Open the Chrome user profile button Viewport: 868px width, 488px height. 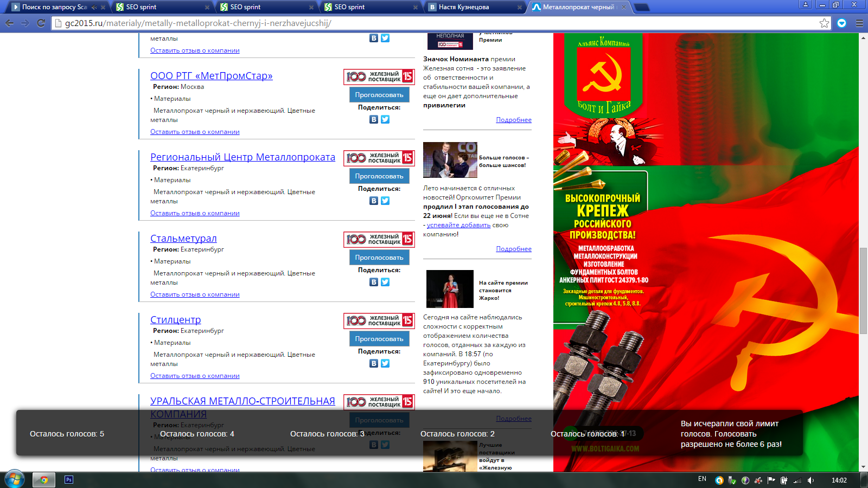pos(806,4)
